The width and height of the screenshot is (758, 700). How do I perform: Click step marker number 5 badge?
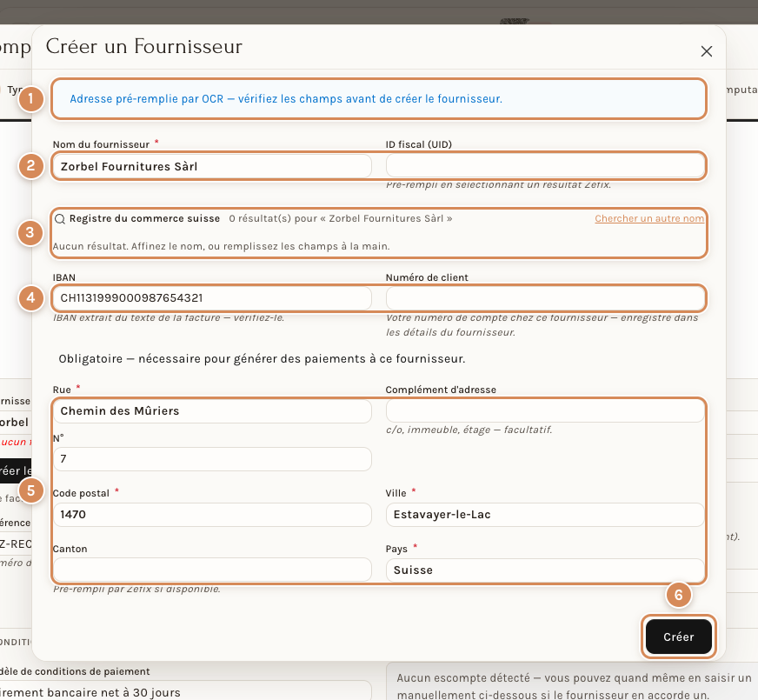pyautogui.click(x=31, y=490)
